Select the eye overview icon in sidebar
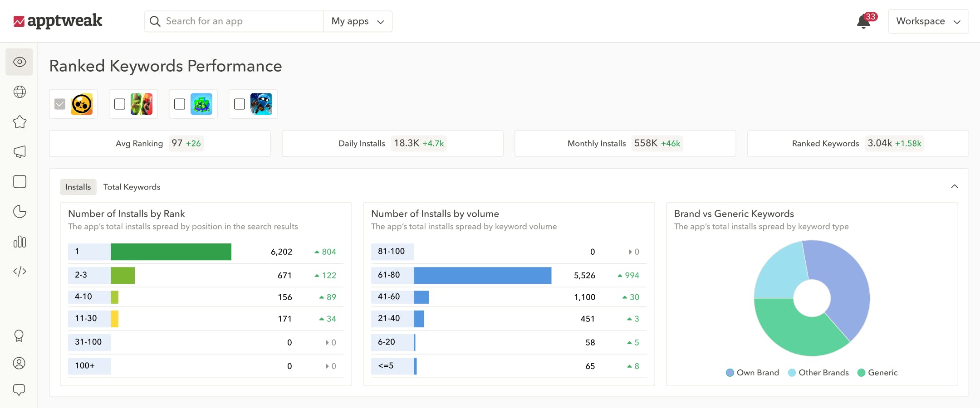The height and width of the screenshot is (408, 980). click(19, 62)
